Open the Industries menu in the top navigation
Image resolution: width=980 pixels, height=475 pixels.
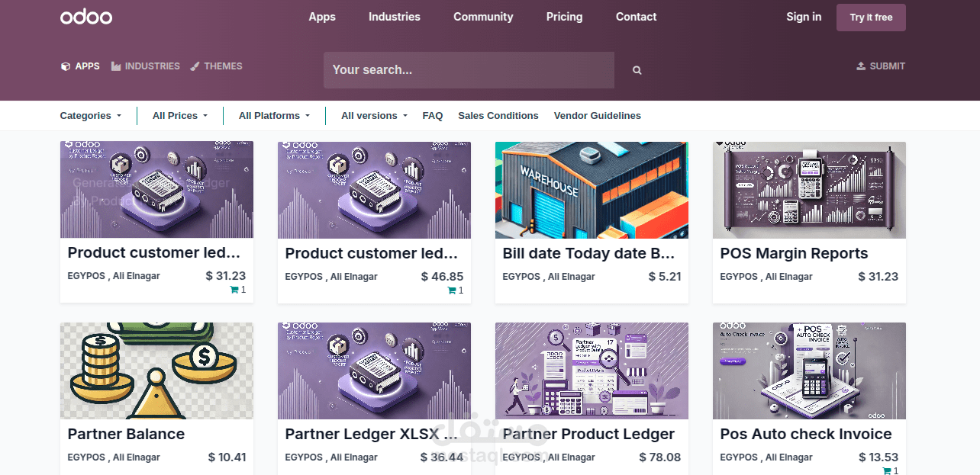(394, 17)
